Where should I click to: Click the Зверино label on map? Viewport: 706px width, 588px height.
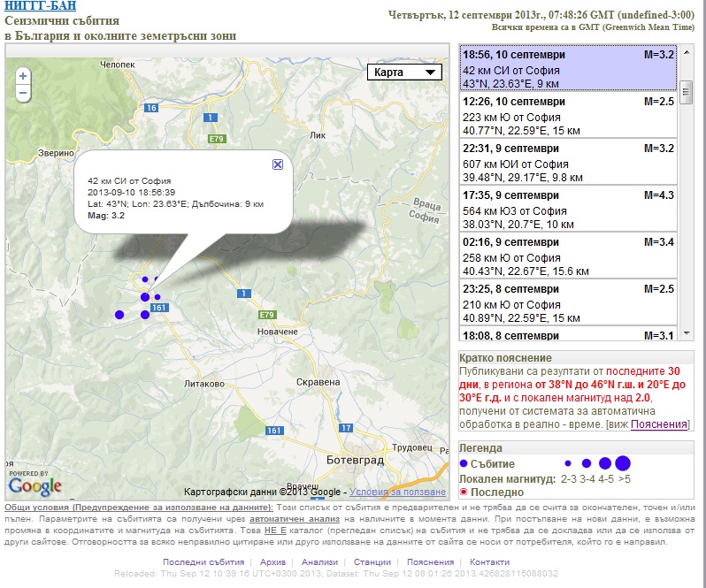[x=56, y=153]
